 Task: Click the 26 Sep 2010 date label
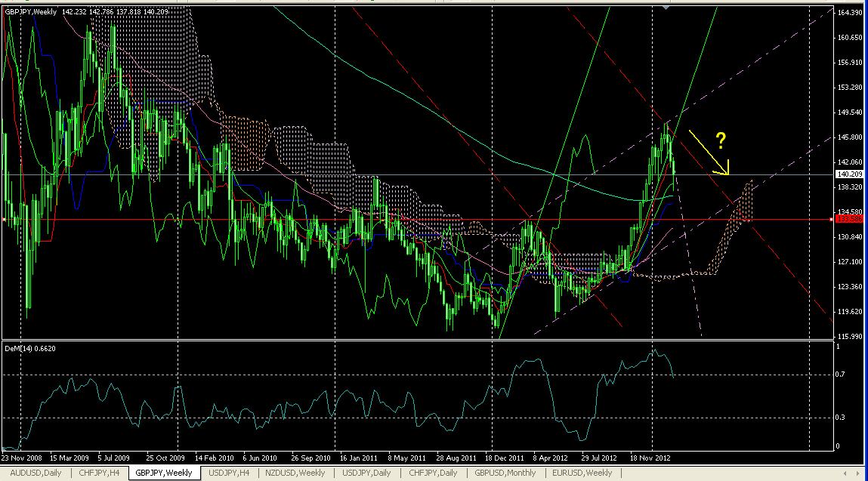click(x=310, y=458)
